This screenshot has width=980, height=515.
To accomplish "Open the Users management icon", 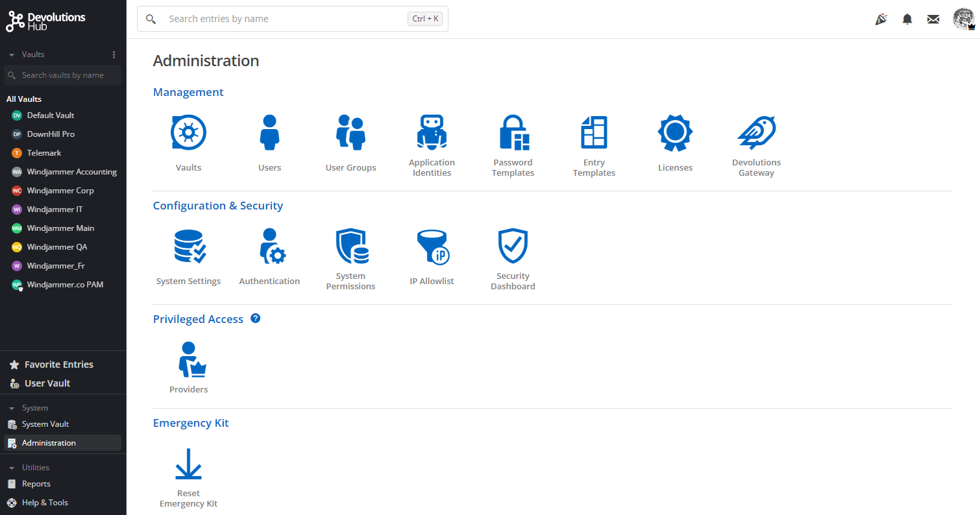I will pos(269,133).
